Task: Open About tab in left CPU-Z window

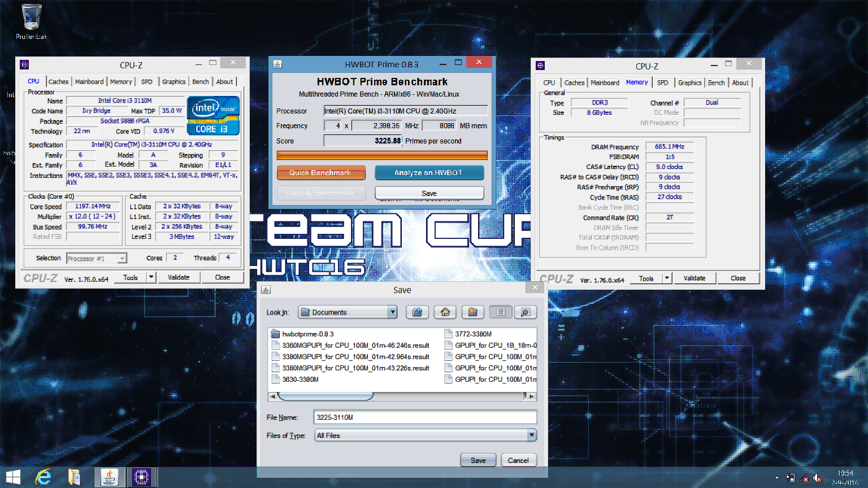Action: click(224, 81)
